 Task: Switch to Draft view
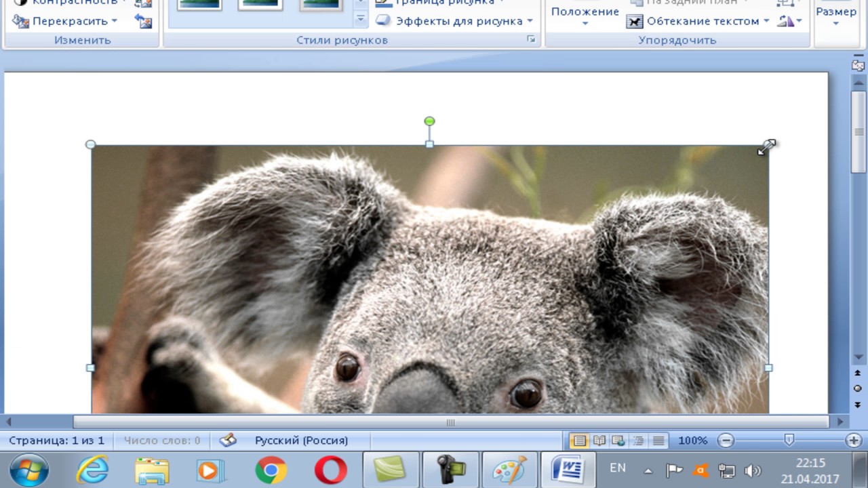(658, 441)
